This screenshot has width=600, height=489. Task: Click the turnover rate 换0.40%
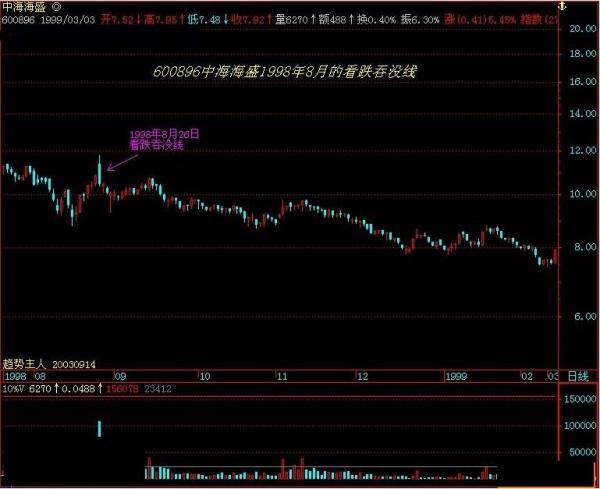point(377,20)
